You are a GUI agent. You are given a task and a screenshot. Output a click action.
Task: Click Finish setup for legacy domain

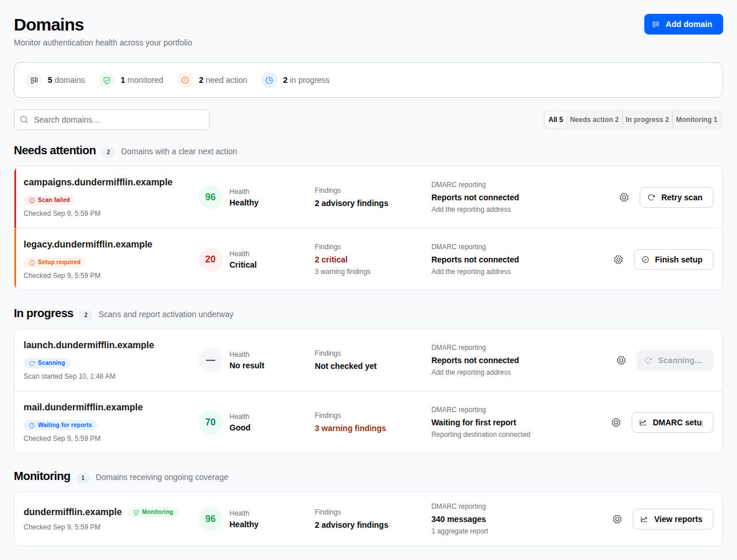674,260
